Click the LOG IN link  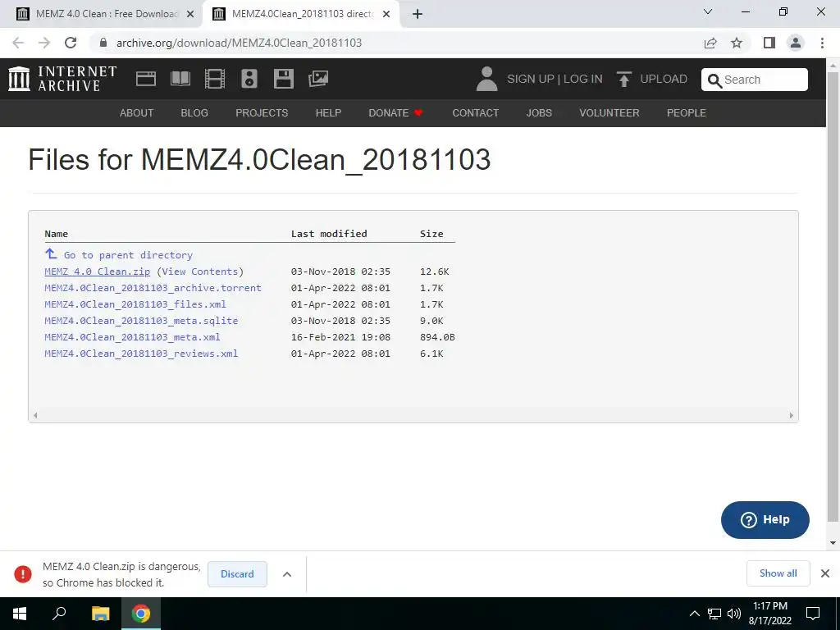point(583,79)
